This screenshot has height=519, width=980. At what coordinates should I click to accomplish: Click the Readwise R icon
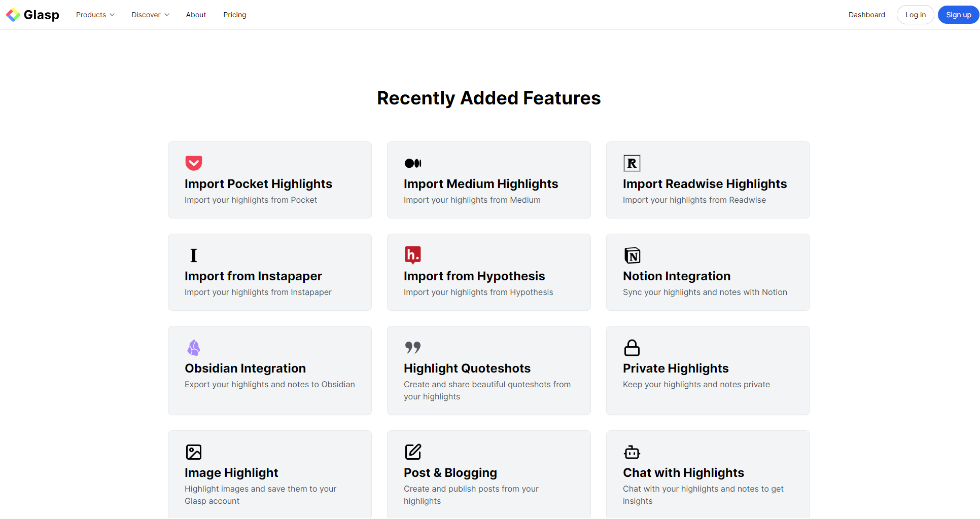(x=632, y=163)
